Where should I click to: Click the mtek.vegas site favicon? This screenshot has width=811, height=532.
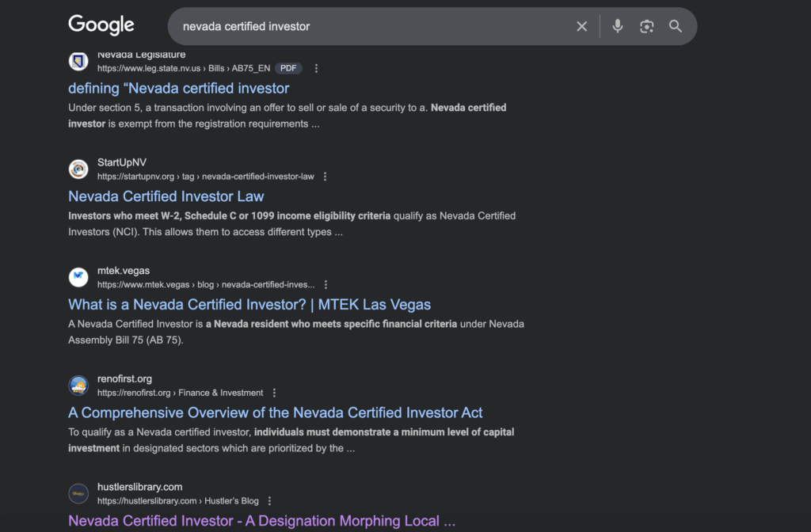pos(78,277)
